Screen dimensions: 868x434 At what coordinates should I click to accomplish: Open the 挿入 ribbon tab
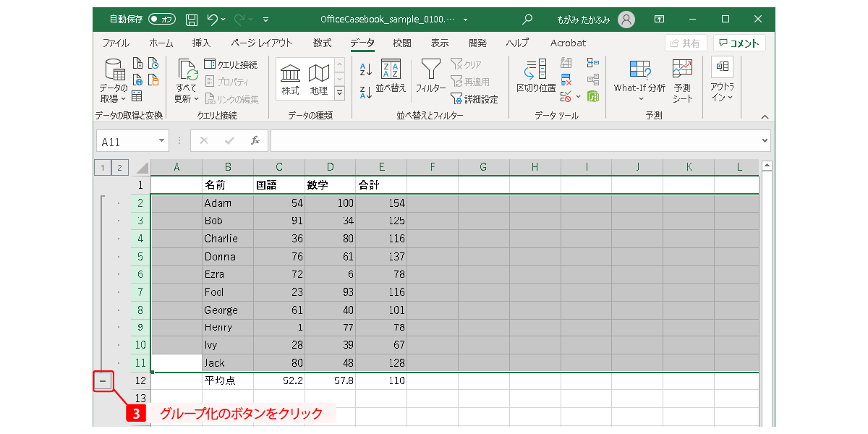201,43
